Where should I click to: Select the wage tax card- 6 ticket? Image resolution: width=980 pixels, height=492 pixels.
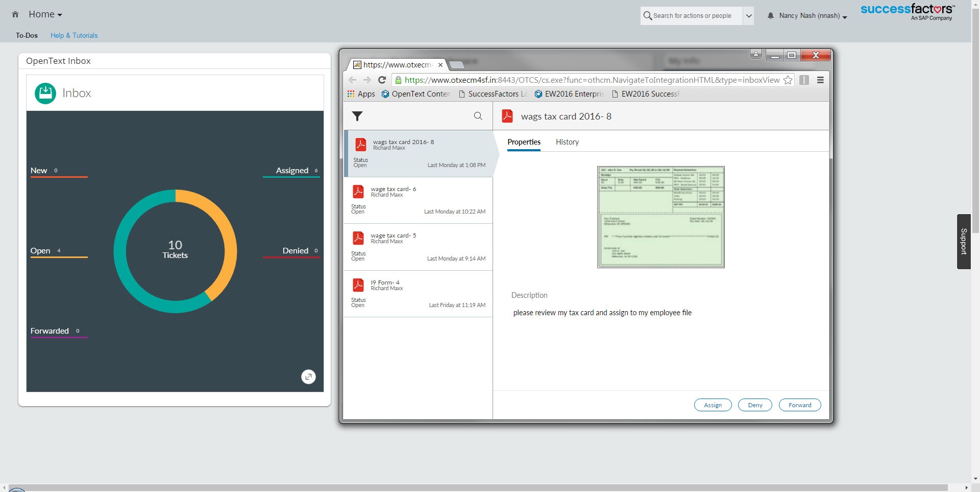(418, 200)
